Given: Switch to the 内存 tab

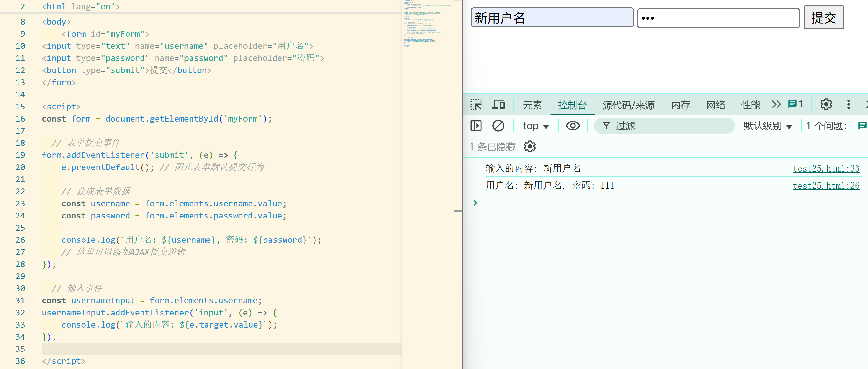Looking at the screenshot, I should coord(681,105).
